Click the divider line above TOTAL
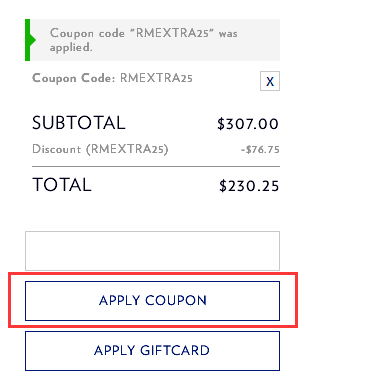 pos(156,166)
